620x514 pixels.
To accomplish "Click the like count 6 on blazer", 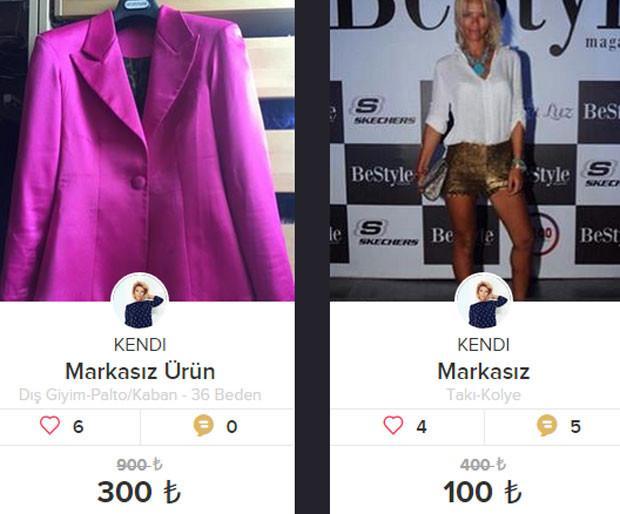I will pos(78,427).
